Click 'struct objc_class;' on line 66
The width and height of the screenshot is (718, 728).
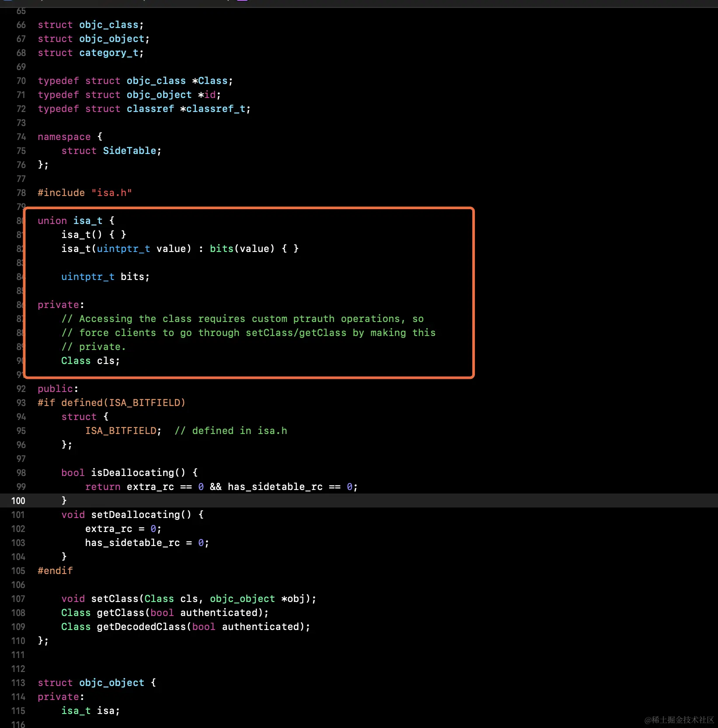(x=91, y=25)
